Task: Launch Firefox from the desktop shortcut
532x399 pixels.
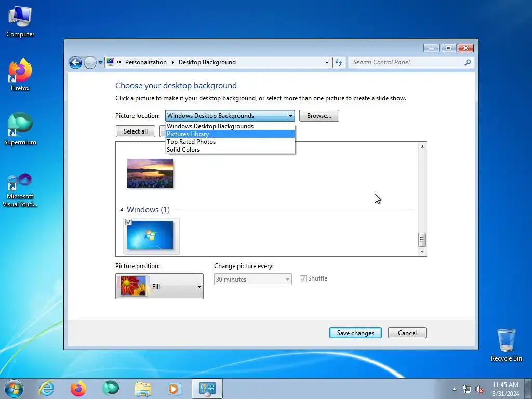Action: pos(20,75)
